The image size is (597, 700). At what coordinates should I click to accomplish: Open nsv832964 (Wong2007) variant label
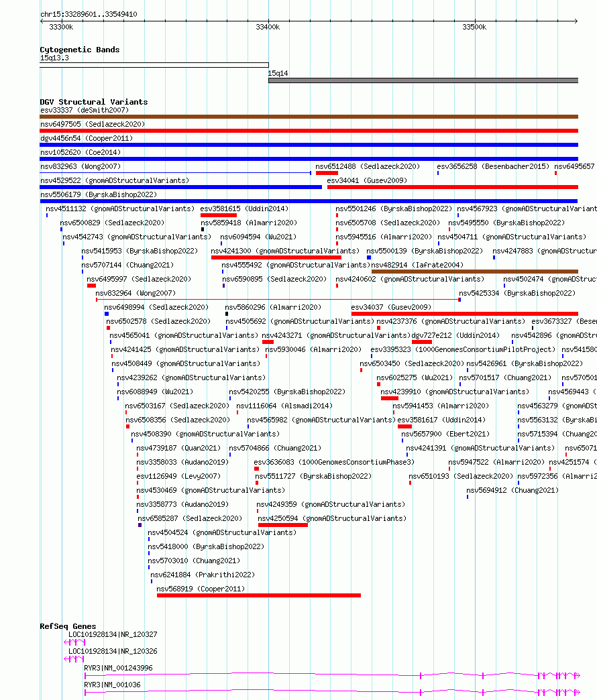135,293
